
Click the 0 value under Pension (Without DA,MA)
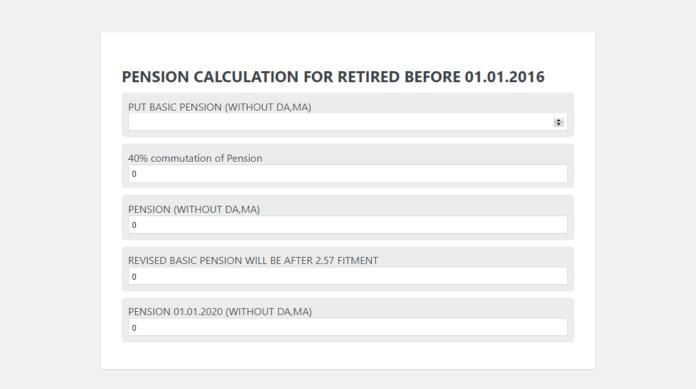tap(134, 225)
